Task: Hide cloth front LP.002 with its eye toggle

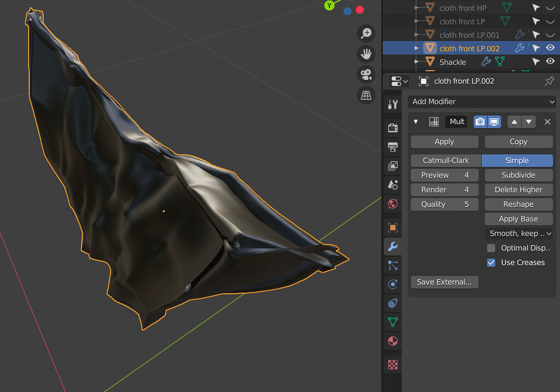Action: pyautogui.click(x=551, y=48)
